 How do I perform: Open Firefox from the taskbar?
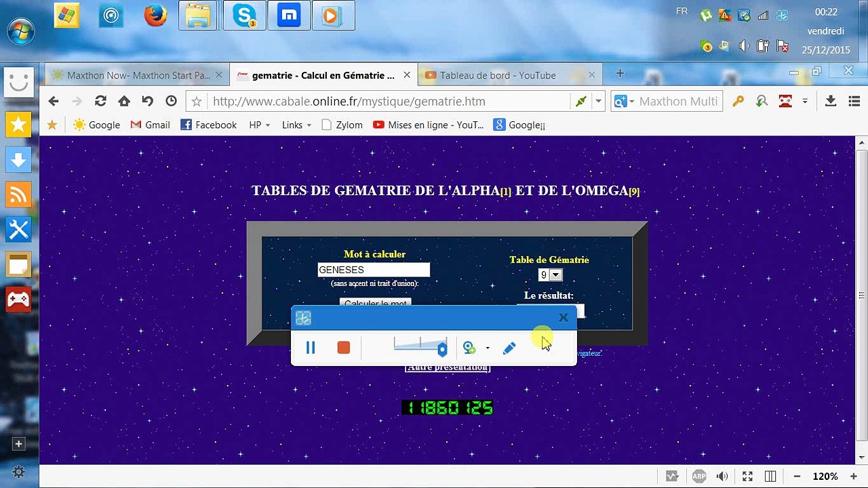click(155, 16)
